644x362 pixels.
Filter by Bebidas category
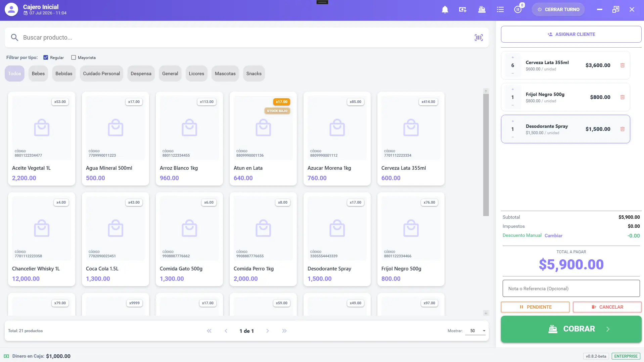[x=64, y=73]
